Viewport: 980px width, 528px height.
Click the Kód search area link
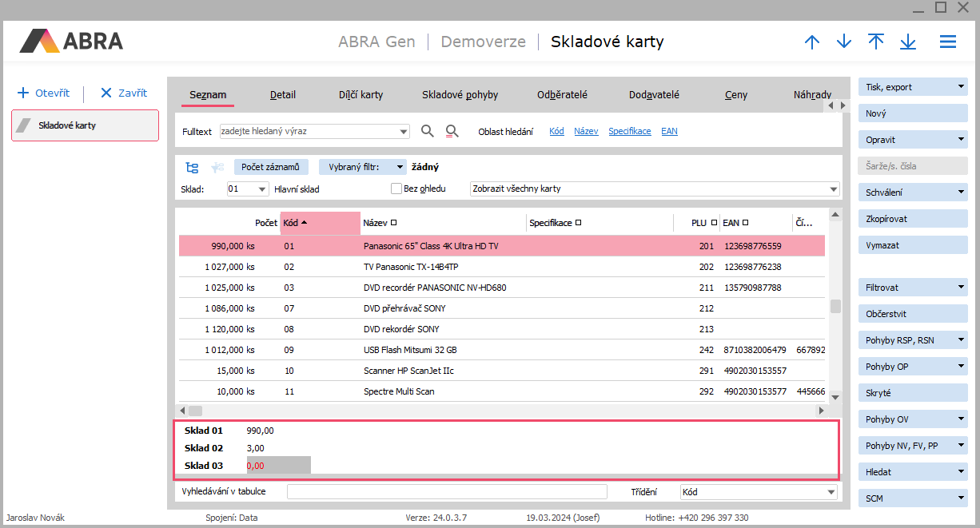click(556, 131)
